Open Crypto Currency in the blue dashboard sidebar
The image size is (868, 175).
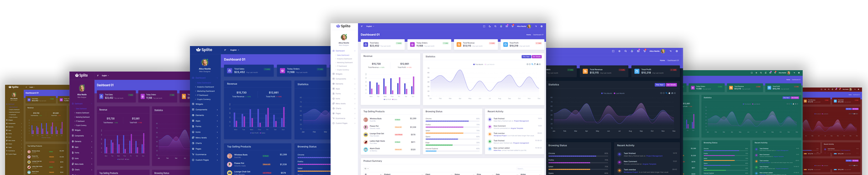click(203, 99)
